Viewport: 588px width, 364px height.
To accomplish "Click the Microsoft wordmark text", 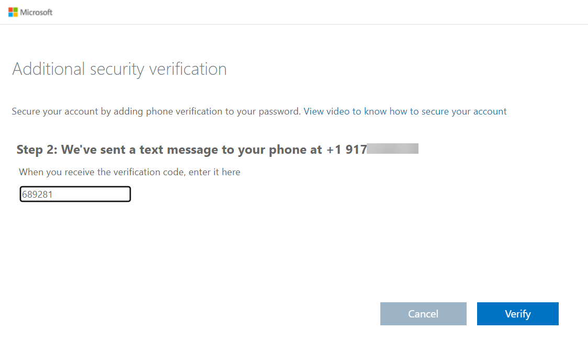I will pos(36,12).
